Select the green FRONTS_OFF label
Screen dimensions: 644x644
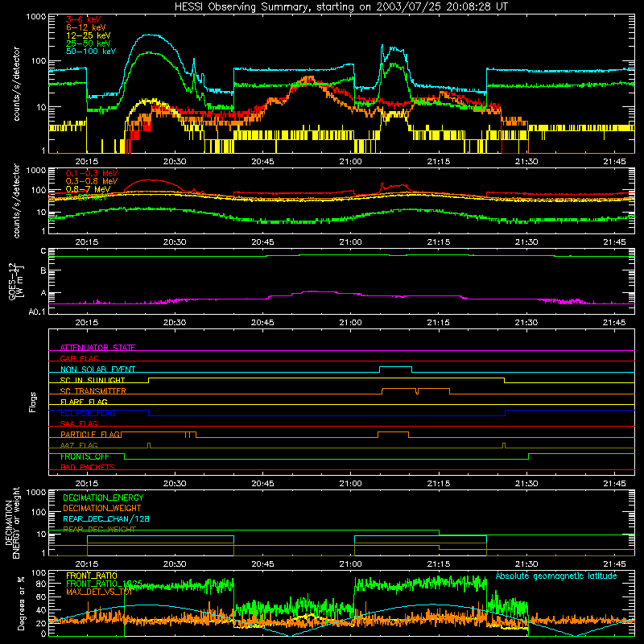[85, 456]
